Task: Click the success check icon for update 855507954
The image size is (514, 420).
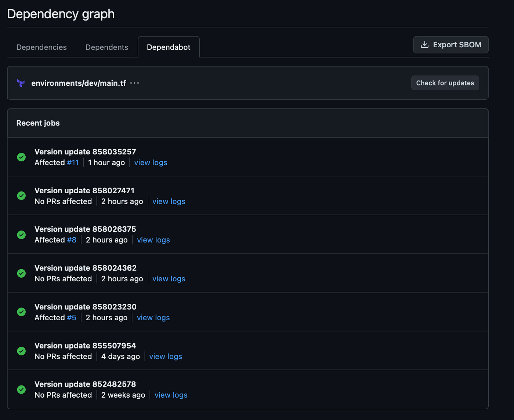Action: click(x=22, y=351)
